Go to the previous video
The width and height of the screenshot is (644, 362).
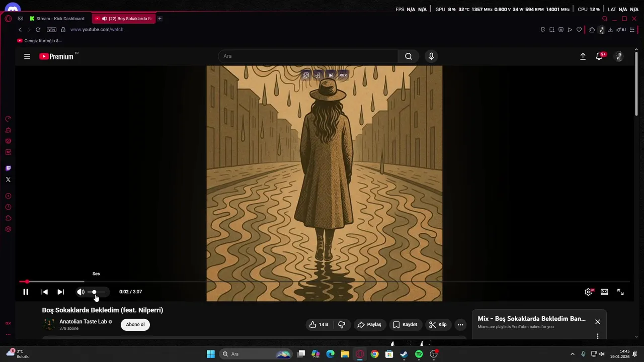[x=44, y=292]
